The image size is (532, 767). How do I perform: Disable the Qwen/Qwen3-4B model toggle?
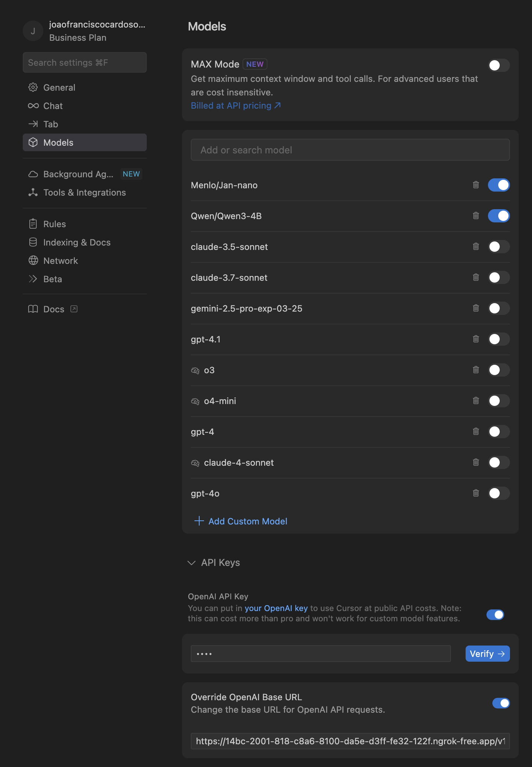pos(499,216)
